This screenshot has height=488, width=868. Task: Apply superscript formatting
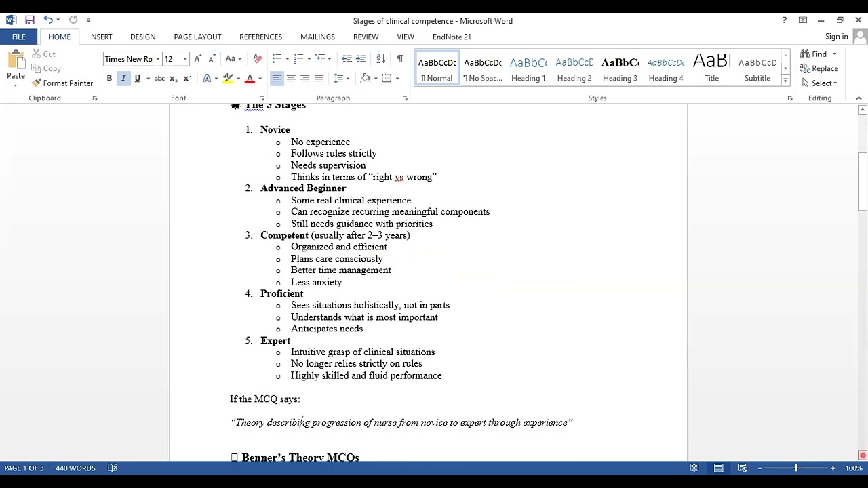[x=187, y=79]
